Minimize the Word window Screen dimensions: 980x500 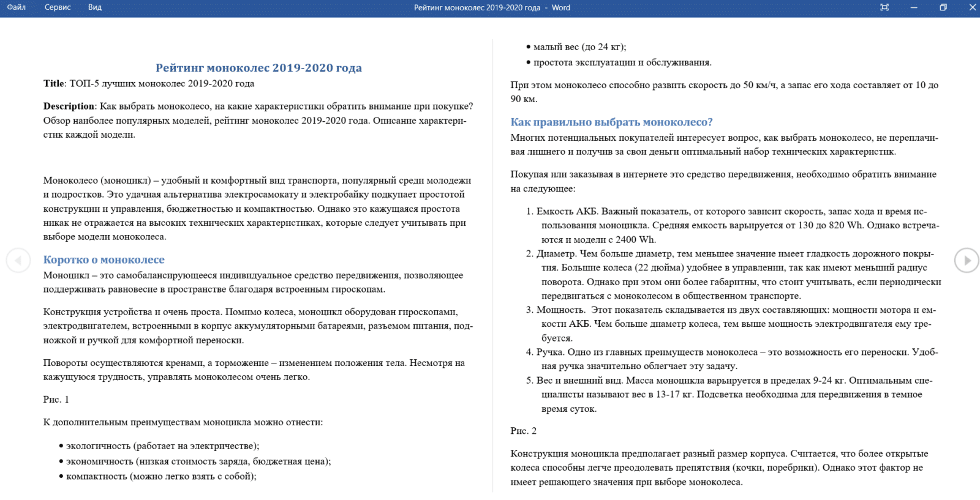[x=914, y=7]
